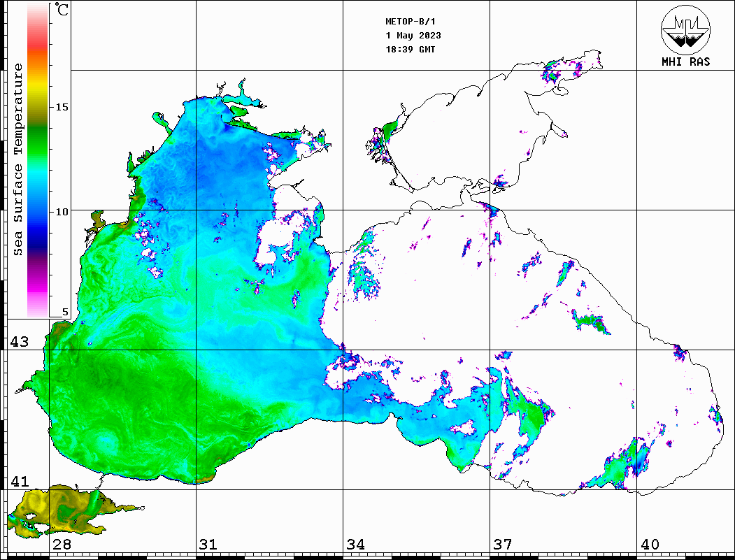Click the 'MHI RAS' caption text
The image size is (735, 560).
click(685, 62)
